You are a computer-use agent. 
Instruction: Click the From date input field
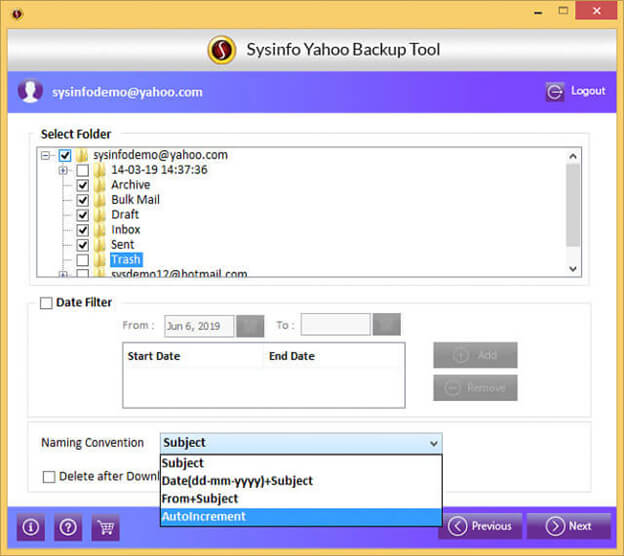click(199, 326)
